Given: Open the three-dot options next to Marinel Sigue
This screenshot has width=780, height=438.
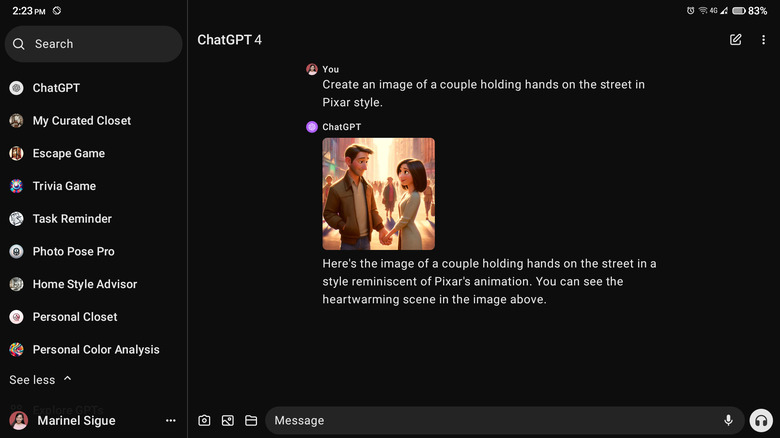Looking at the screenshot, I should pos(171,421).
